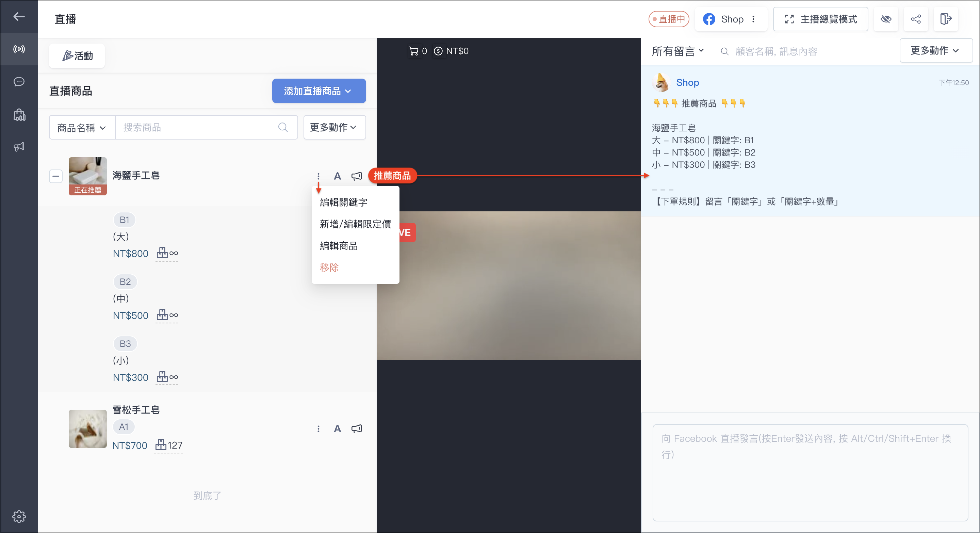Click the A keyword icon for 雪松手工皂

tap(337, 429)
